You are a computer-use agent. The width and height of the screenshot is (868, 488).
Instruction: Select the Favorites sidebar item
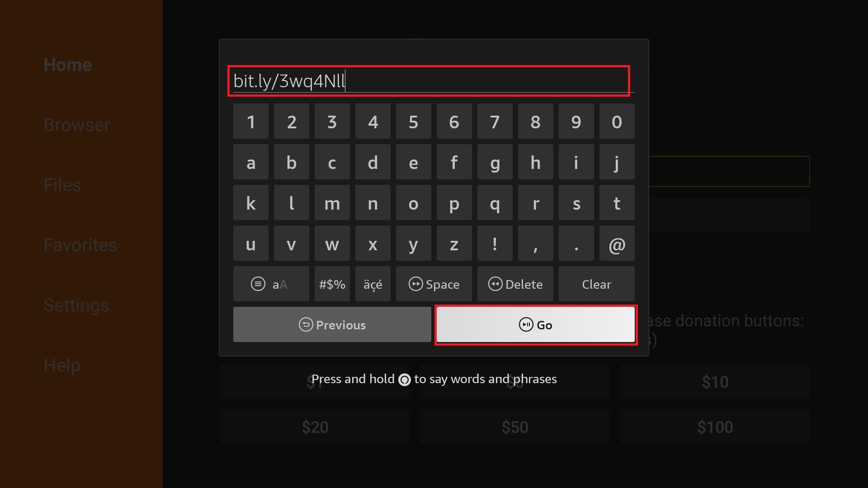tap(80, 244)
